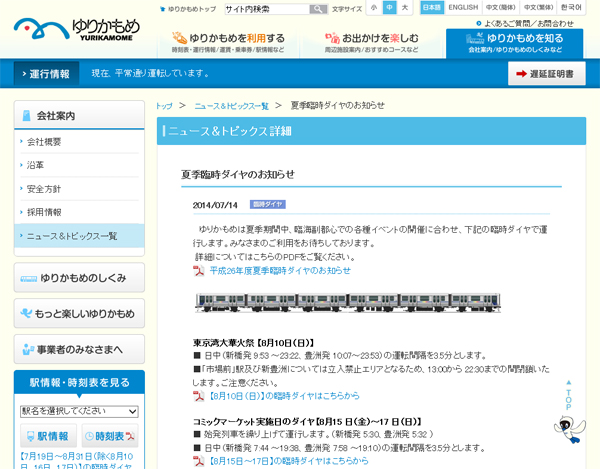Open もっと楽しいゆりかもめ banner
Viewport: 600px width, 469px height.
click(x=79, y=314)
